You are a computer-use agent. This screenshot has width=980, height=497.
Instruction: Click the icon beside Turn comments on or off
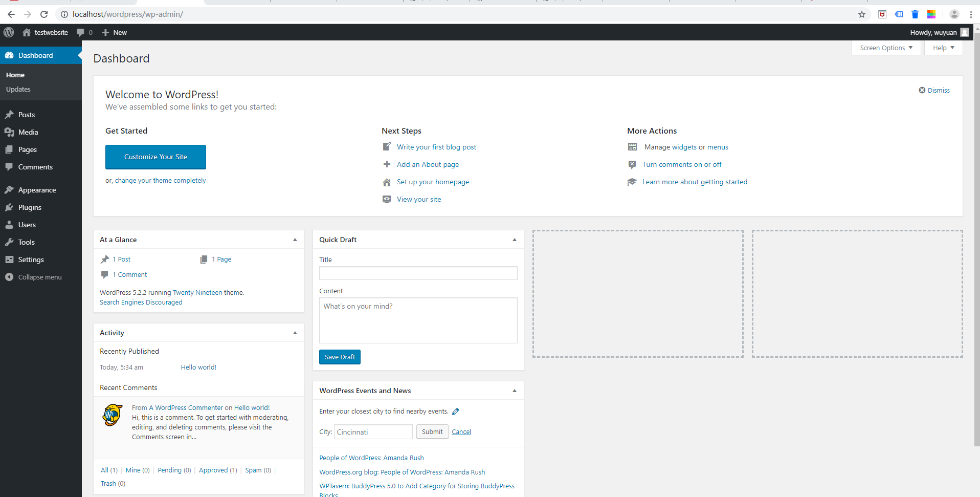pos(632,164)
